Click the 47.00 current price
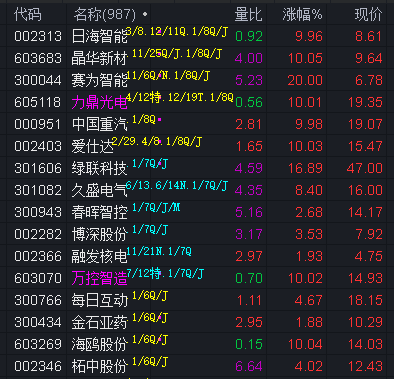Screen dimensions: 394x379 (x=365, y=168)
